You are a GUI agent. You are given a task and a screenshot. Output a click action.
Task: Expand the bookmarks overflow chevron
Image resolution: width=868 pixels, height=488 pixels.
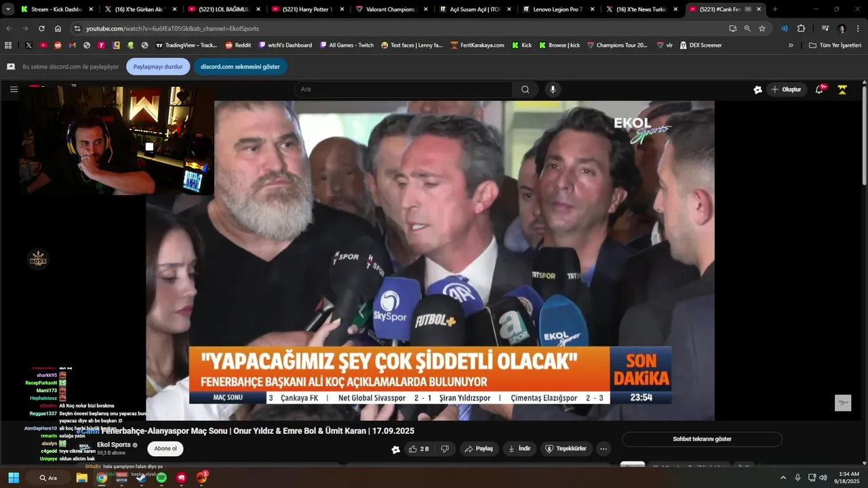(x=791, y=45)
